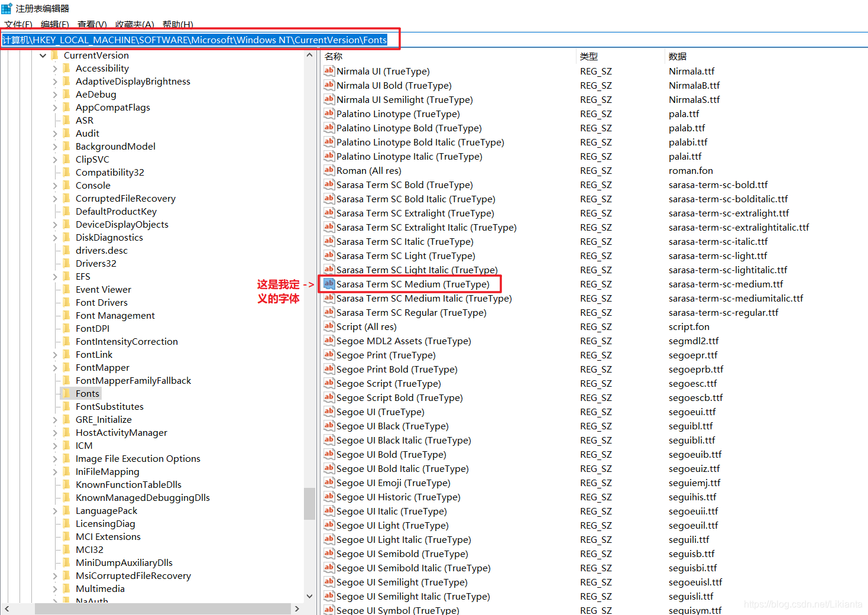Collapse the CurrentVersion tree node
Screen dimensions: 868x615
[43, 56]
